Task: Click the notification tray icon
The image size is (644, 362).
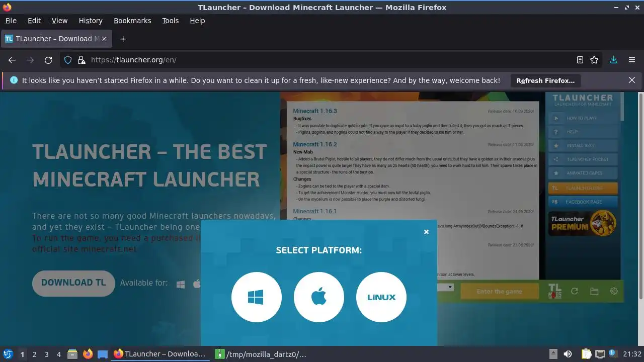Action: tap(612, 354)
